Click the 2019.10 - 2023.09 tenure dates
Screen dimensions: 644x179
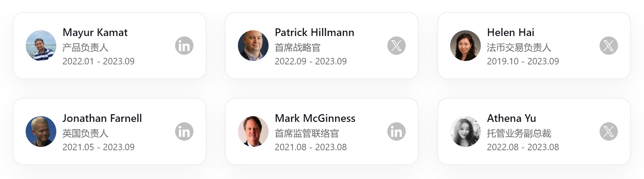click(523, 61)
